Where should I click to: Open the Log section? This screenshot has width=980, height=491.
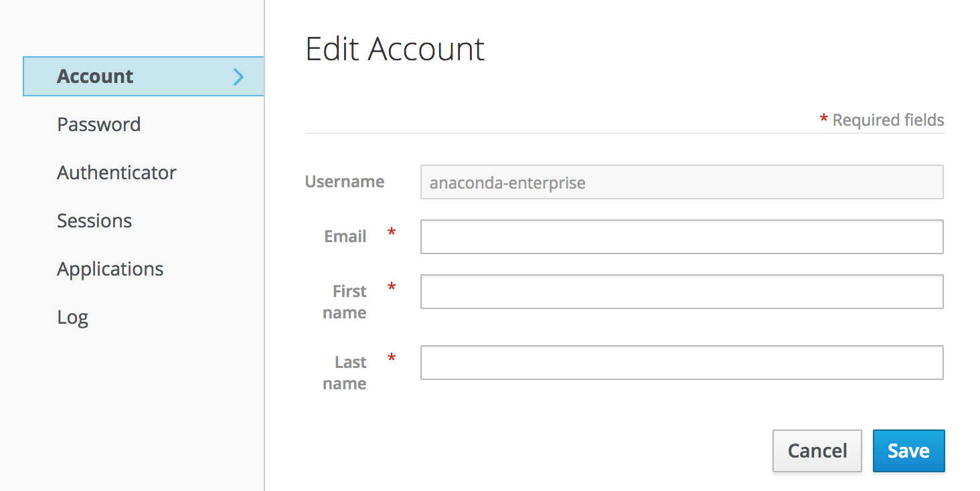pyautogui.click(x=72, y=316)
